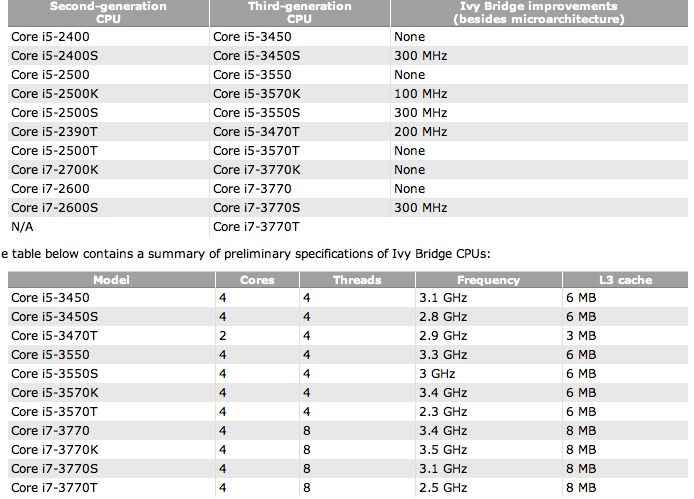Click "Core i7-3770S" in the Model column
The image size is (694, 499).
[54, 469]
